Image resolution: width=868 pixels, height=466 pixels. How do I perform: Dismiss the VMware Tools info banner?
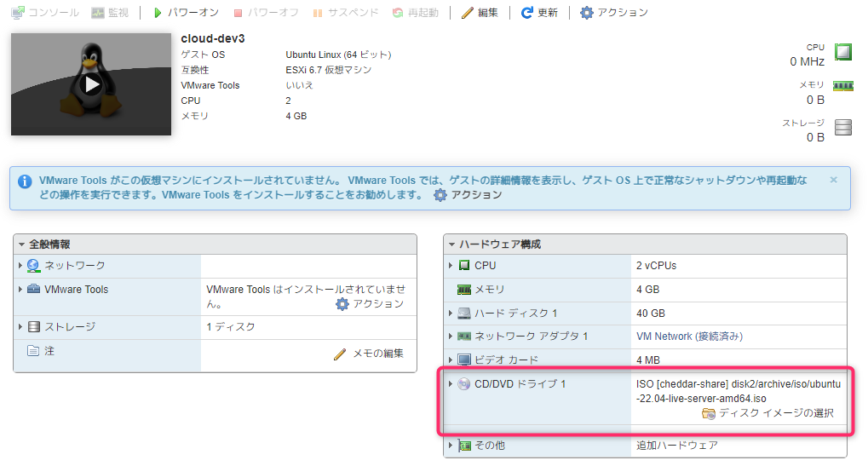coord(834,180)
